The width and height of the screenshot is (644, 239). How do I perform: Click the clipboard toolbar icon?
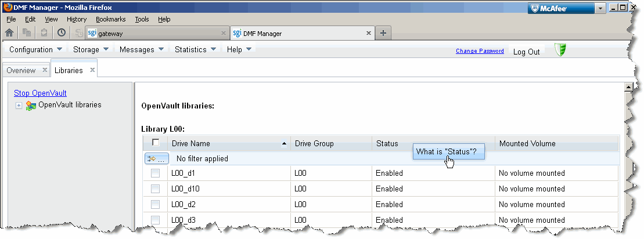tap(44, 33)
